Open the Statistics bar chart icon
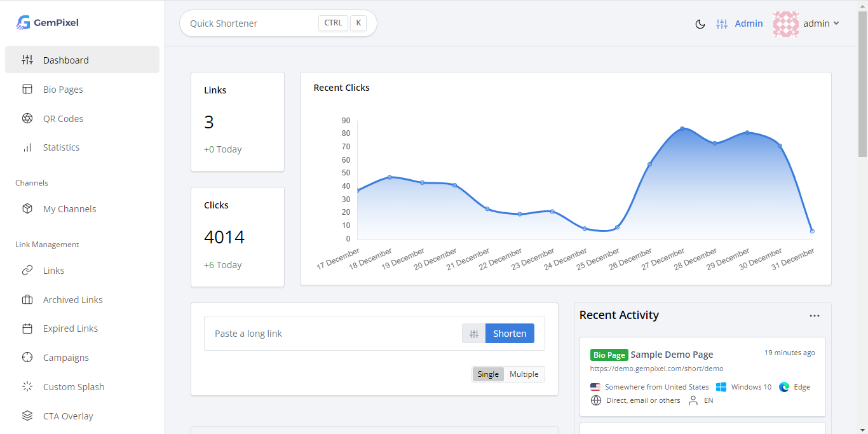The height and width of the screenshot is (434, 868). click(x=27, y=147)
